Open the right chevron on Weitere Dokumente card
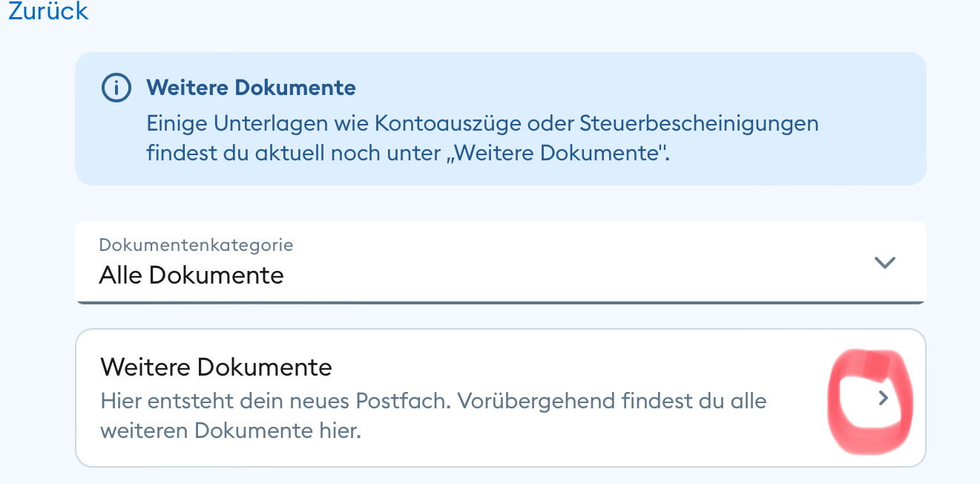 [x=883, y=399]
